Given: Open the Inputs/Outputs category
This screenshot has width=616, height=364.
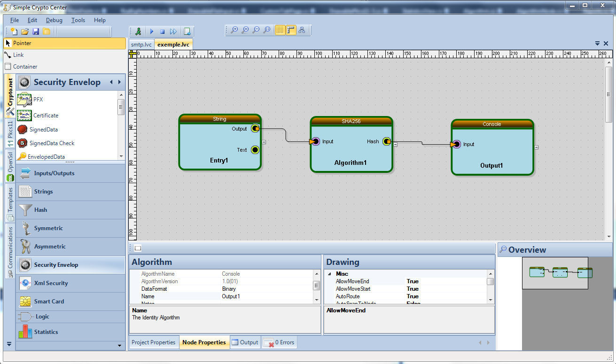Looking at the screenshot, I should tap(70, 173).
